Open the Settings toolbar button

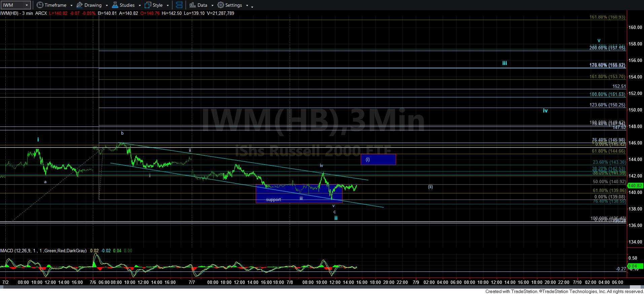(x=229, y=5)
